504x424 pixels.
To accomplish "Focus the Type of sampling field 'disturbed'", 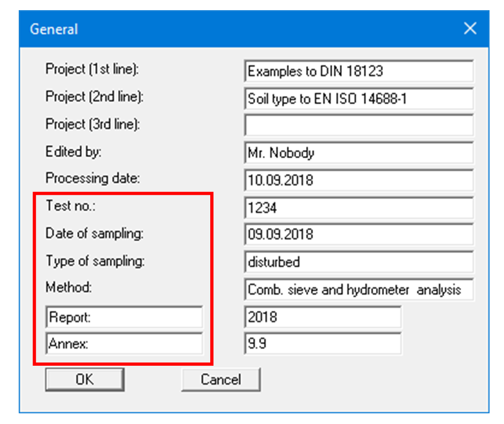I will pyautogui.click(x=358, y=262).
